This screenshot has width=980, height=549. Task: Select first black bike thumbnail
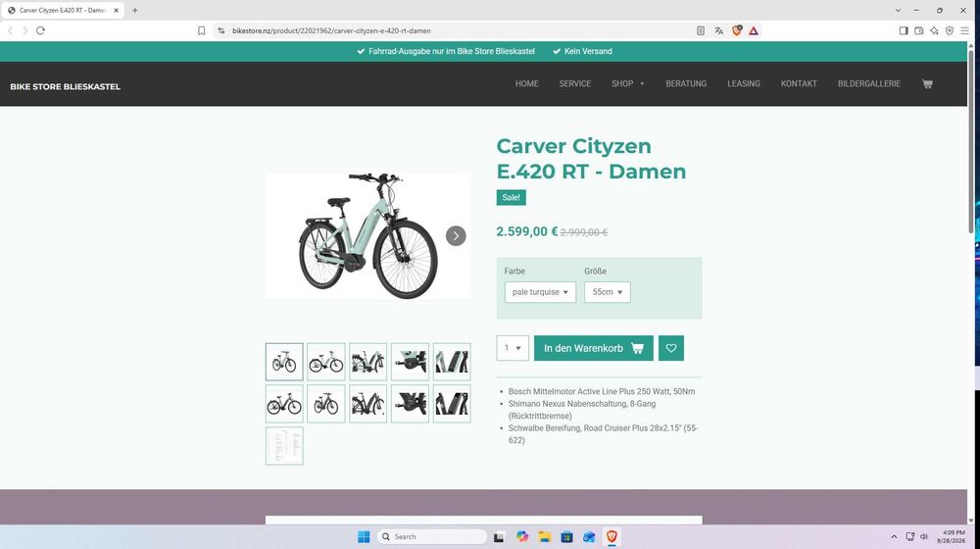(284, 404)
